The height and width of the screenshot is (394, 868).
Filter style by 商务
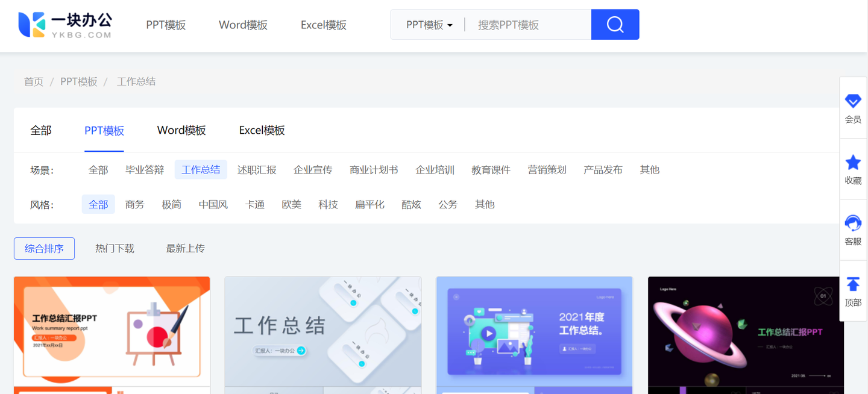click(x=135, y=204)
